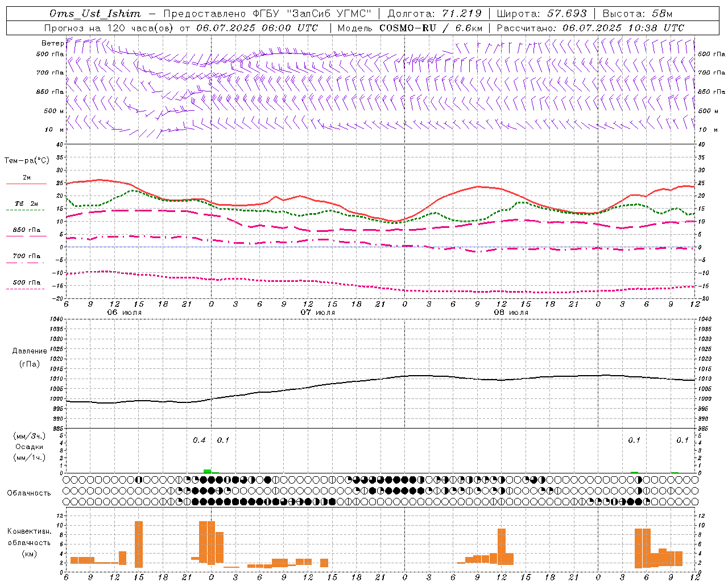Click the Модель COSMO-RU / 6.6км text
The height and width of the screenshot is (582, 728).
pyautogui.click(x=410, y=28)
